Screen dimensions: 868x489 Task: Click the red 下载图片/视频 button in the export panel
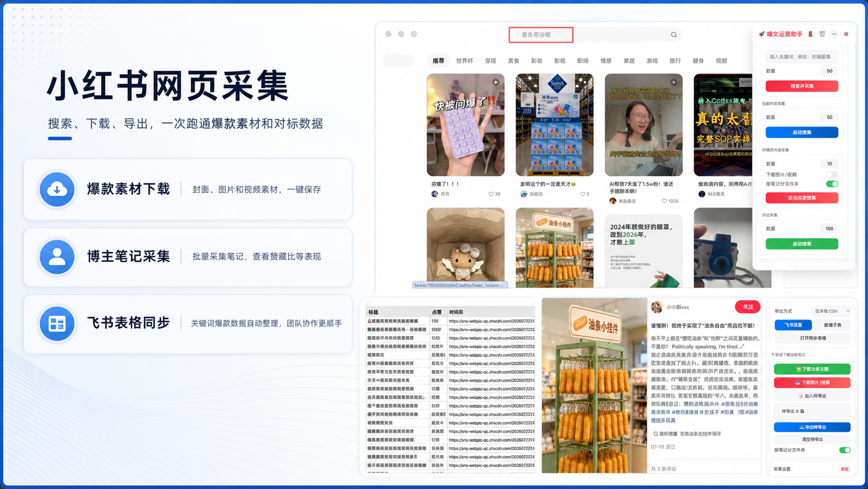point(812,383)
